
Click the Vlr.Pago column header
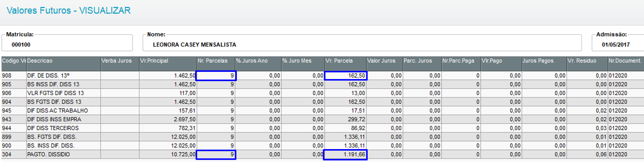click(x=501, y=63)
